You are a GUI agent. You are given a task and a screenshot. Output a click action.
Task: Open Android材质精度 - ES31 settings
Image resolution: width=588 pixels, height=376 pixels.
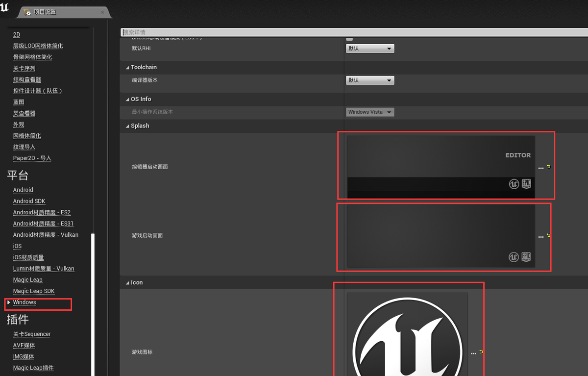[x=44, y=224]
